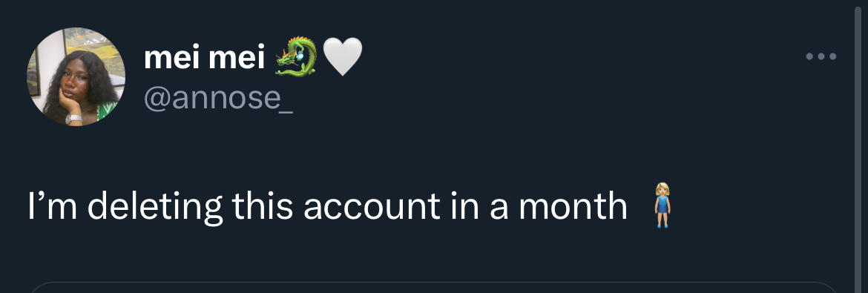Click the silver wristwatch in the avatar photo
This screenshot has width=868, height=293.
pos(73,119)
